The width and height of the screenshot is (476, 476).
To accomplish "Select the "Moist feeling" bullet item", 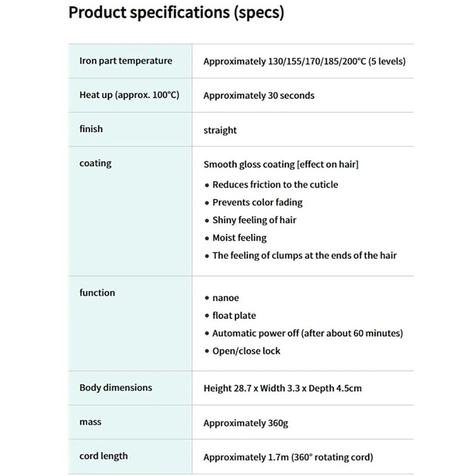I will tap(239, 238).
